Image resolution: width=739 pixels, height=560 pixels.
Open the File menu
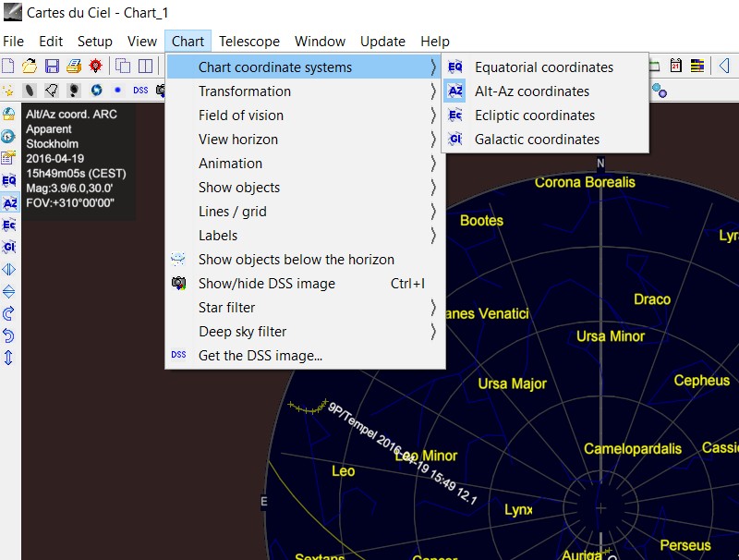coord(13,42)
